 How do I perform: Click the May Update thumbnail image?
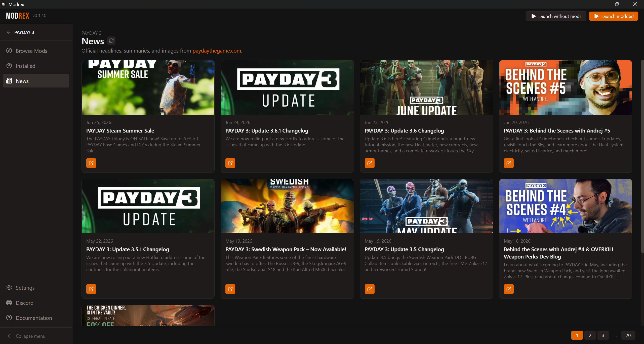coord(426,206)
